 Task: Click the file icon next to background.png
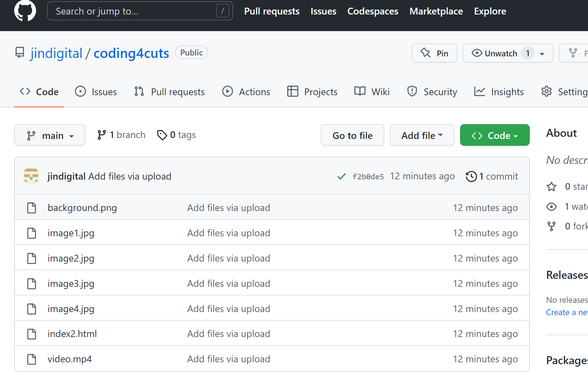31,208
